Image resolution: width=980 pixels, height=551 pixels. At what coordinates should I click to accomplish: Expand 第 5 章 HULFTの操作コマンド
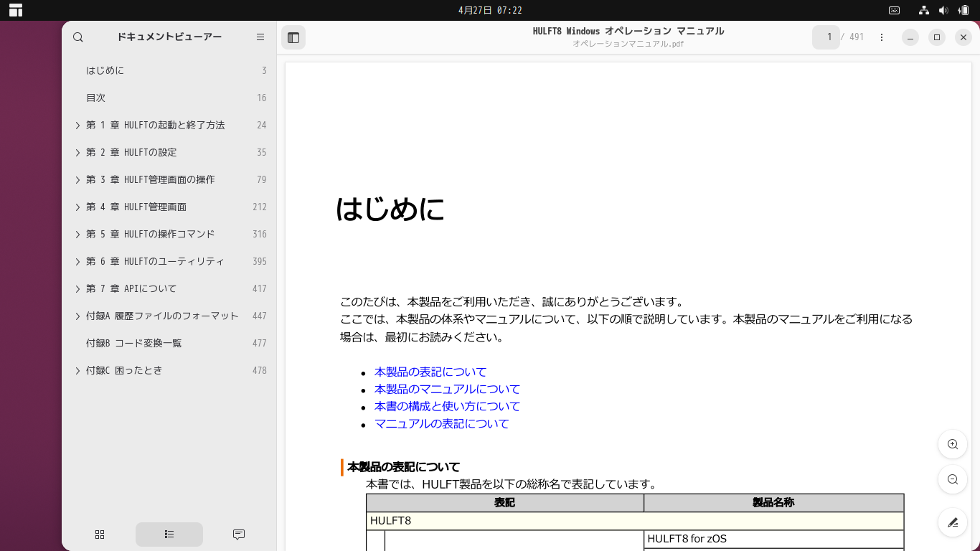(x=77, y=234)
